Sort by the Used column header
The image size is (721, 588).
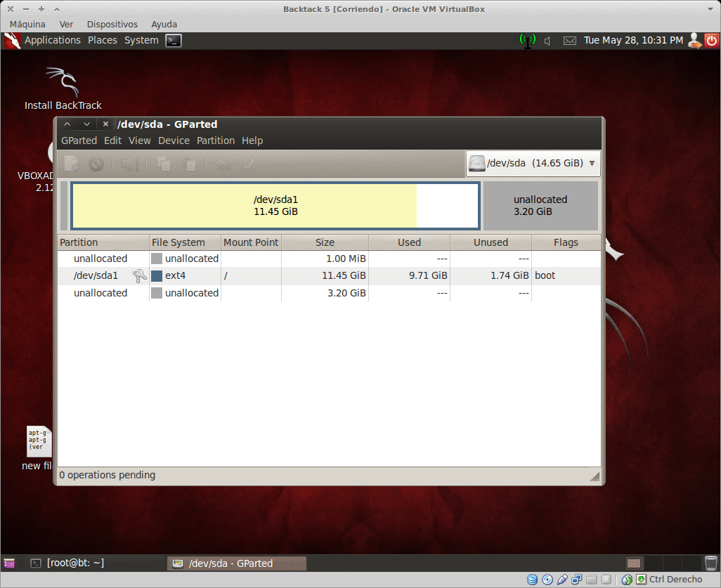click(409, 242)
